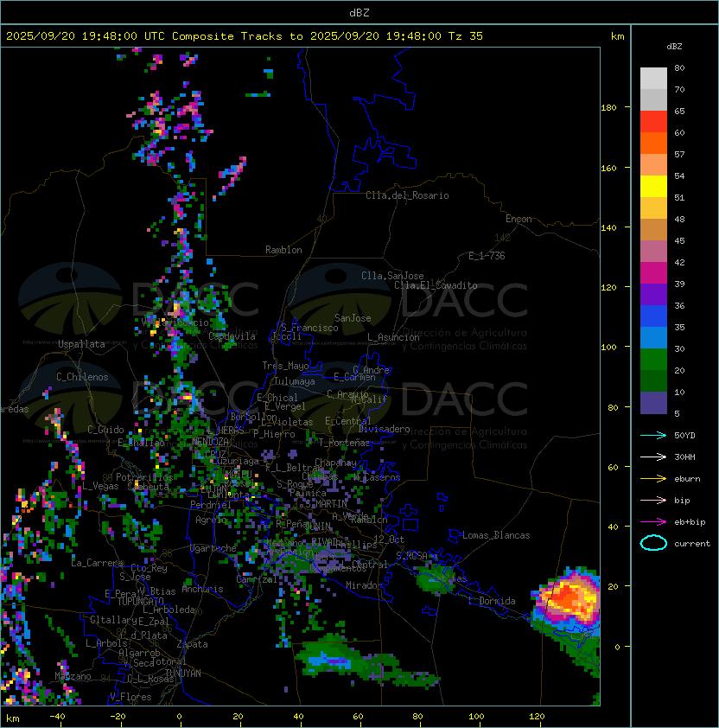The width and height of the screenshot is (719, 728).
Task: Click the '2025/09/20 19:48:00 UTC' start timestamp
Action: click(x=86, y=36)
